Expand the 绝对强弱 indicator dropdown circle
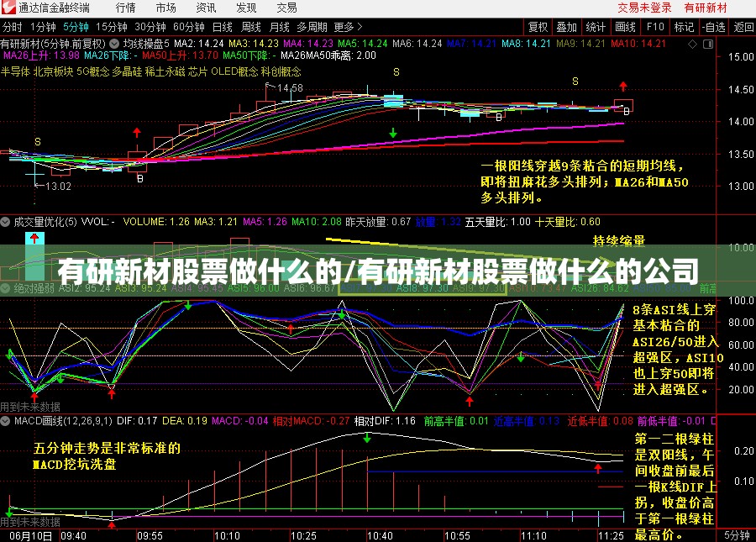The width and height of the screenshot is (756, 542). click(x=5, y=288)
